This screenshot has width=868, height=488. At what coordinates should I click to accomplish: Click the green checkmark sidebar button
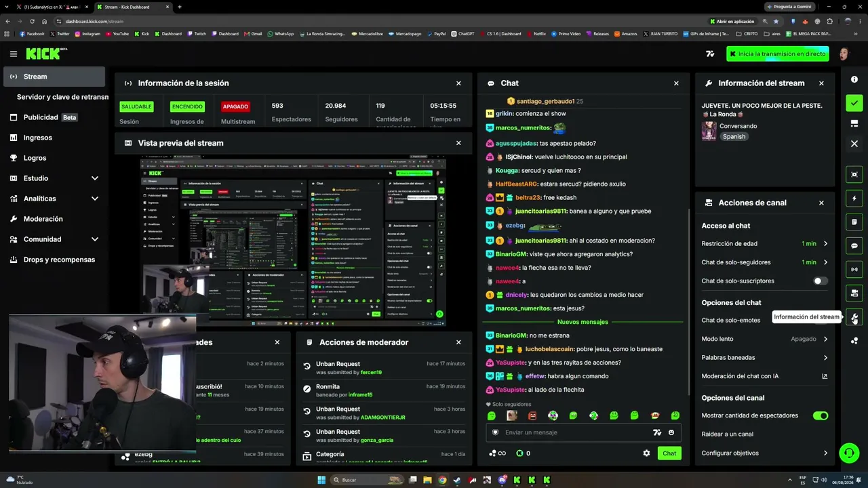click(x=854, y=103)
